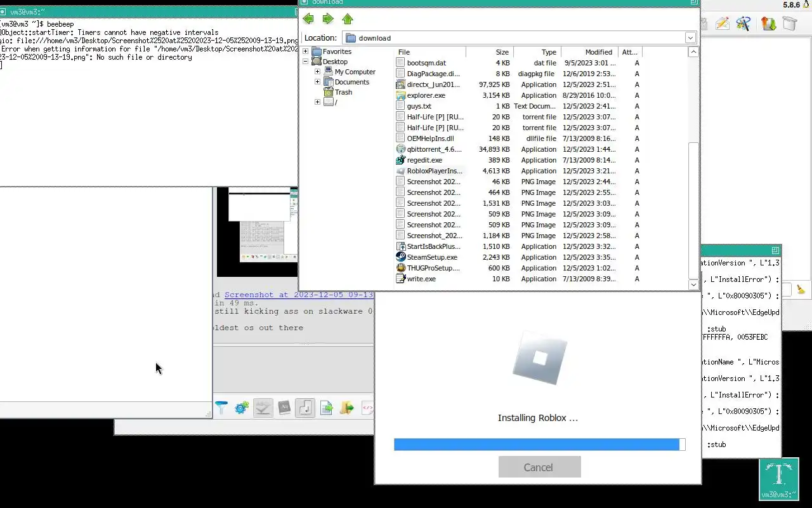Select the explorer.exe icon

[x=400, y=95]
